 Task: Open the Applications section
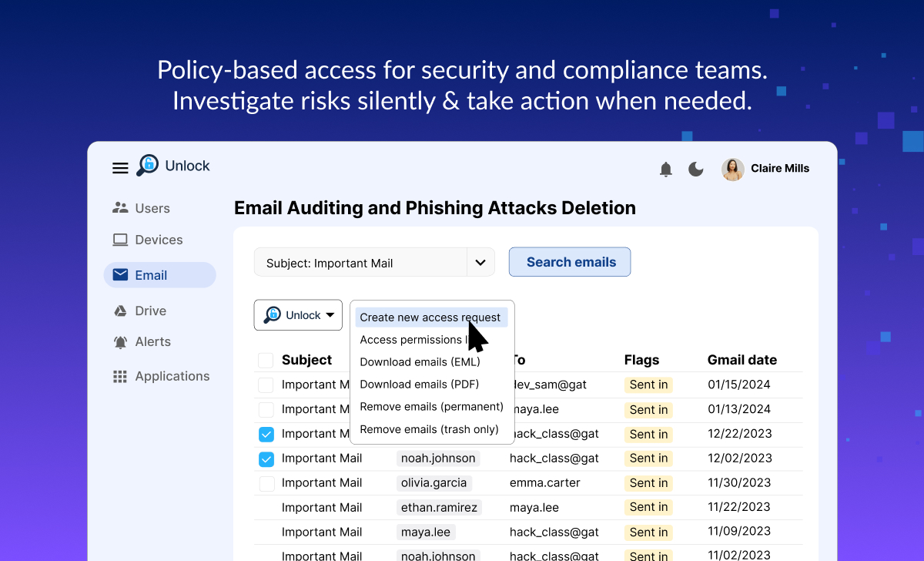[x=171, y=375]
